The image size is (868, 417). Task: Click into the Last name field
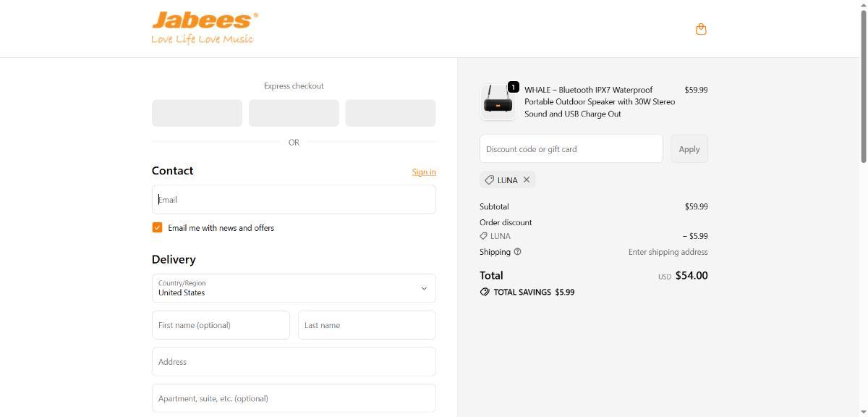tap(367, 325)
